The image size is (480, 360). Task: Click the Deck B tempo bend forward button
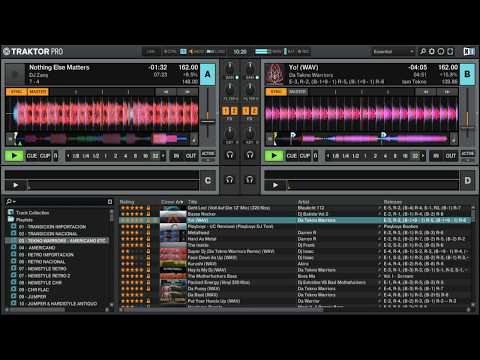point(447,92)
